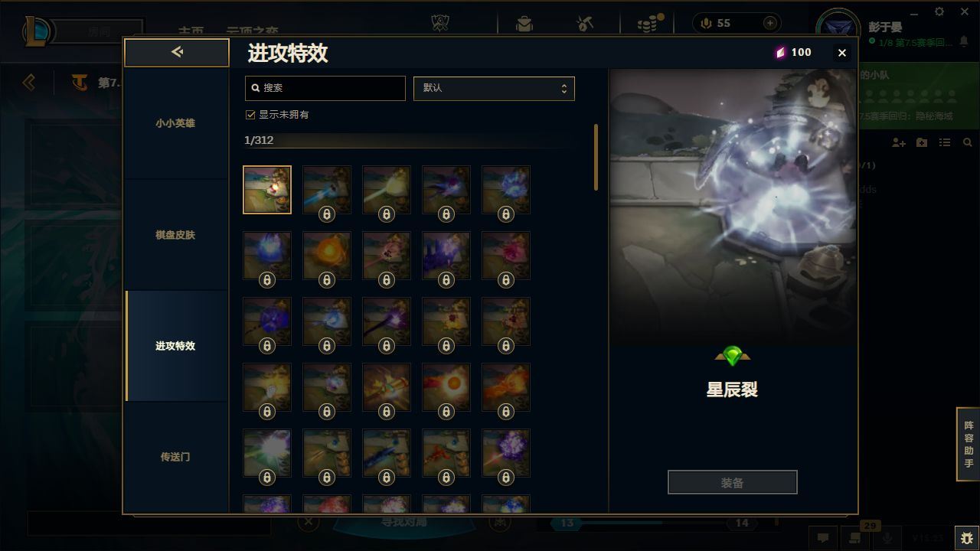This screenshot has width=980, height=551.
Task: Click the magnifier icon in search box
Action: pos(256,88)
